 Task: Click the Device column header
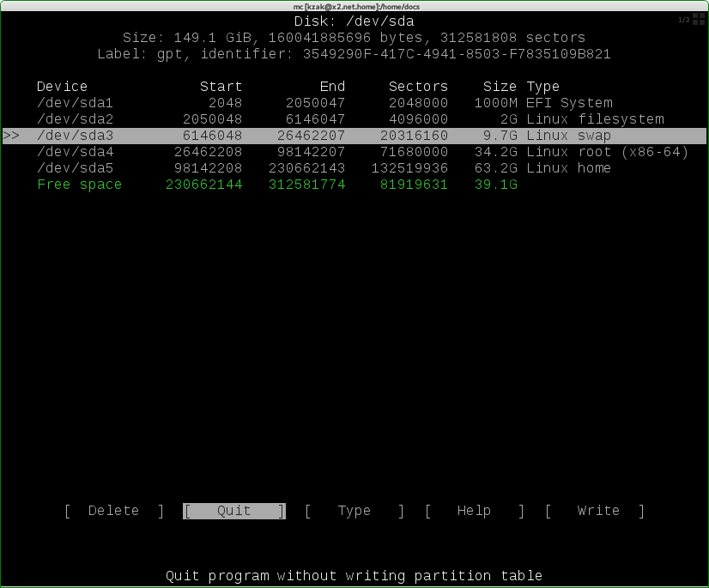62,87
